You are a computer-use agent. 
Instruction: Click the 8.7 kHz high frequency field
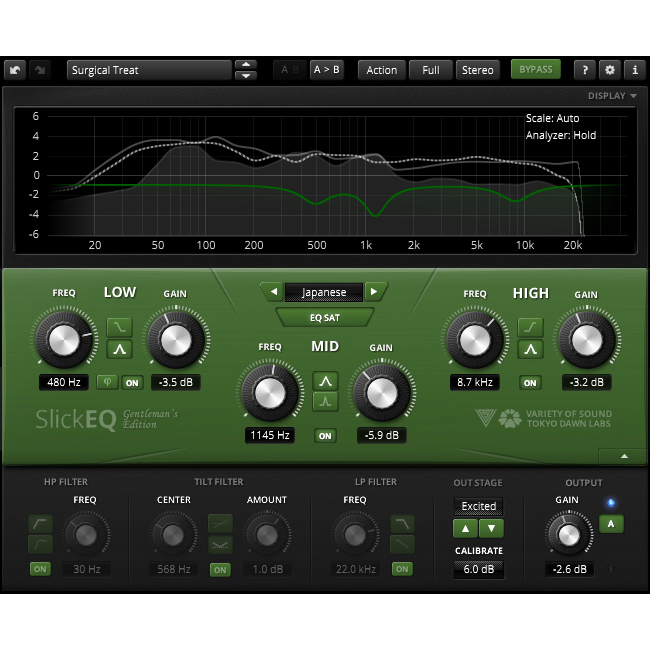pyautogui.click(x=475, y=382)
